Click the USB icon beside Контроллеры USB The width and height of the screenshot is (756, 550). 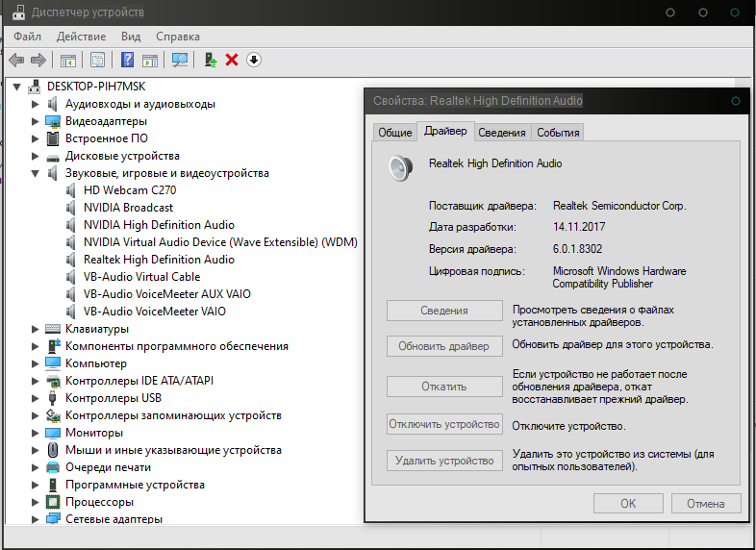(x=53, y=398)
